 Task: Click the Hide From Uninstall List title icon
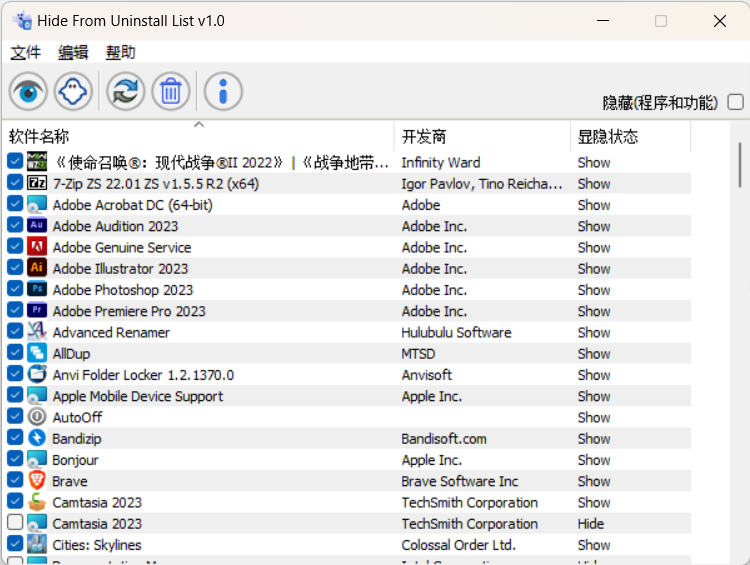tap(22, 21)
